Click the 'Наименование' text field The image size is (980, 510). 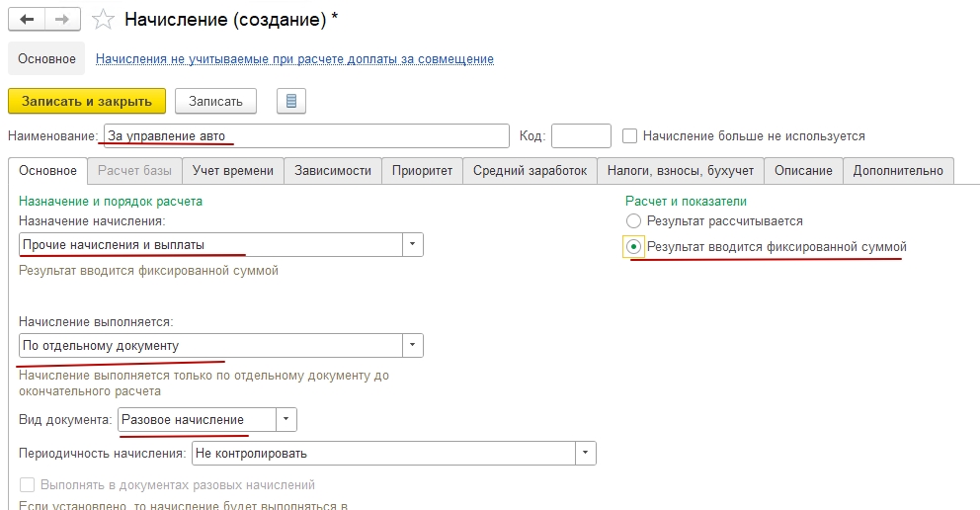pyautogui.click(x=304, y=136)
